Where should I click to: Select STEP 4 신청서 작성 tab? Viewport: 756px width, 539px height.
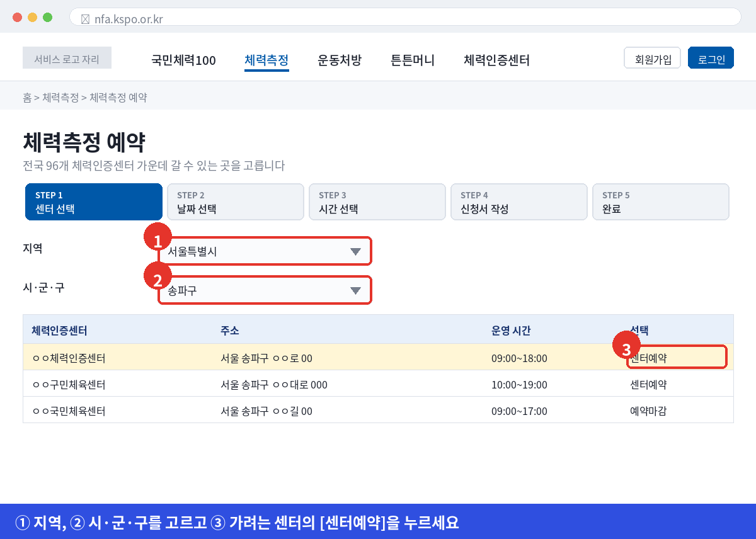click(x=519, y=202)
